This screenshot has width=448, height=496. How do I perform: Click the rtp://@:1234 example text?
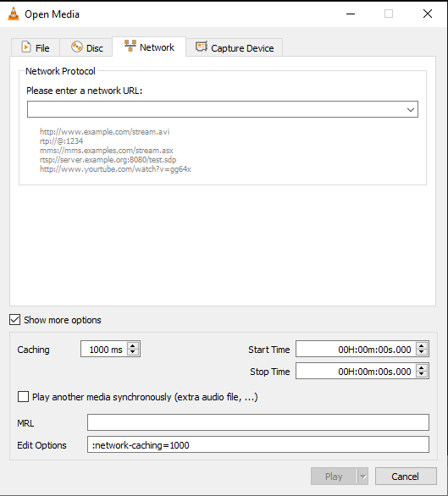point(62,141)
